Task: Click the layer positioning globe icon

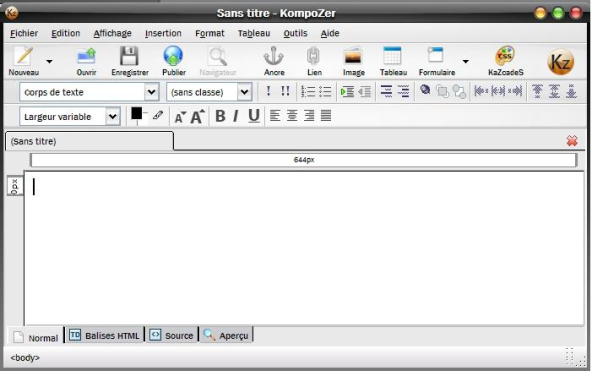Action: pos(425,90)
